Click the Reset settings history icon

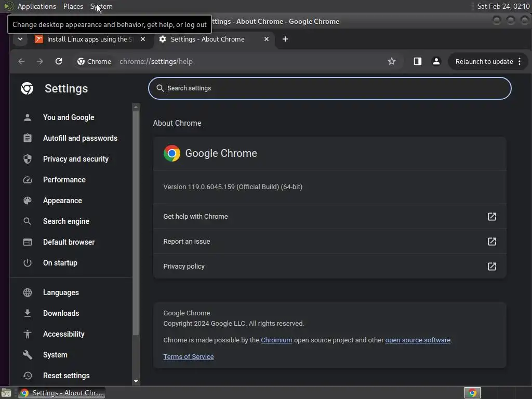(x=28, y=376)
